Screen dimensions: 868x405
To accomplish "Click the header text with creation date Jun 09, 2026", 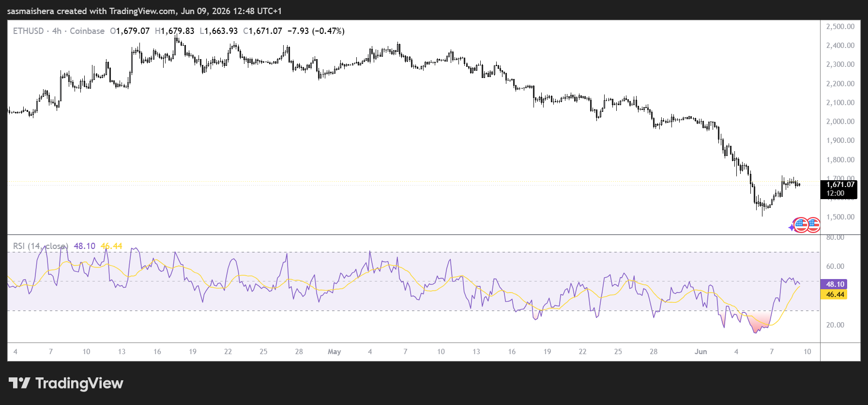I will tap(144, 11).
